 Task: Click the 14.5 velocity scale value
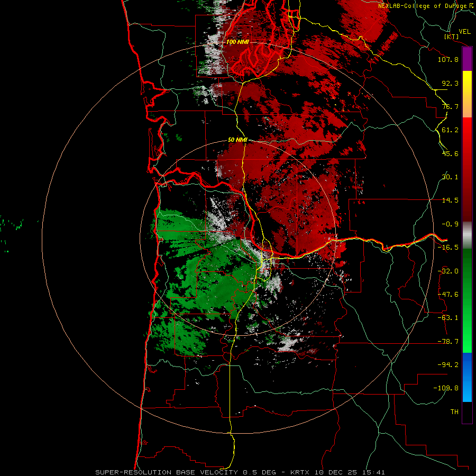pyautogui.click(x=450, y=200)
